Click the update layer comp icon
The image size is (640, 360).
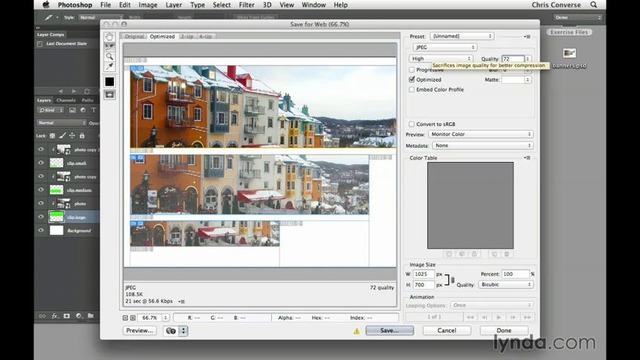pos(87,91)
